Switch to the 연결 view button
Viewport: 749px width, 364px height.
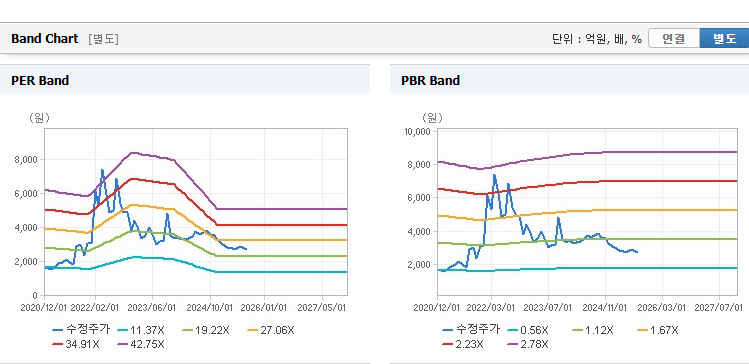pyautogui.click(x=674, y=39)
